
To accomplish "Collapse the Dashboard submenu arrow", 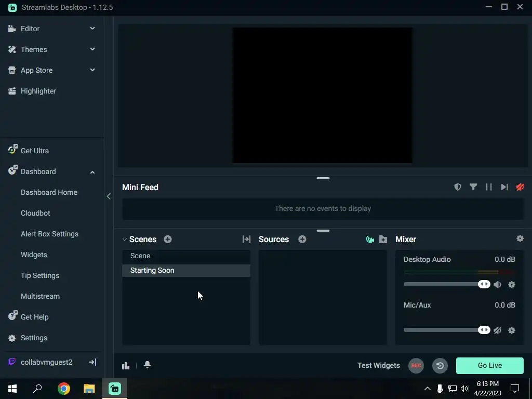I will (92, 172).
